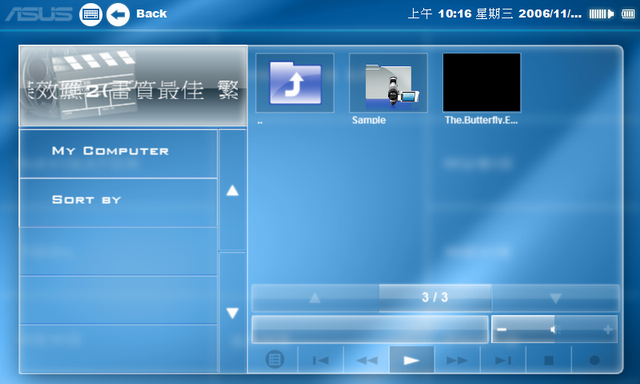Rewind the video
The width and height of the screenshot is (640, 384).
[367, 360]
